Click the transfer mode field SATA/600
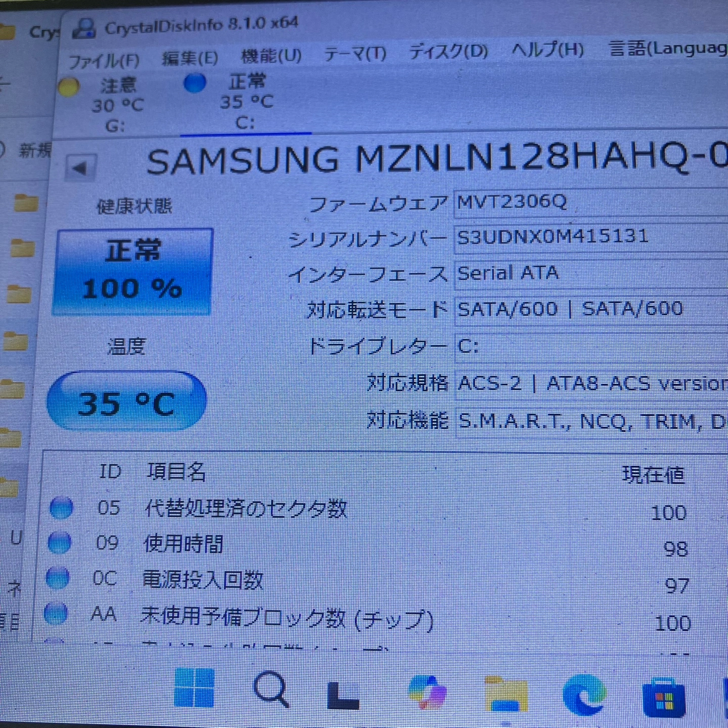This screenshot has height=728, width=728. (x=591, y=309)
